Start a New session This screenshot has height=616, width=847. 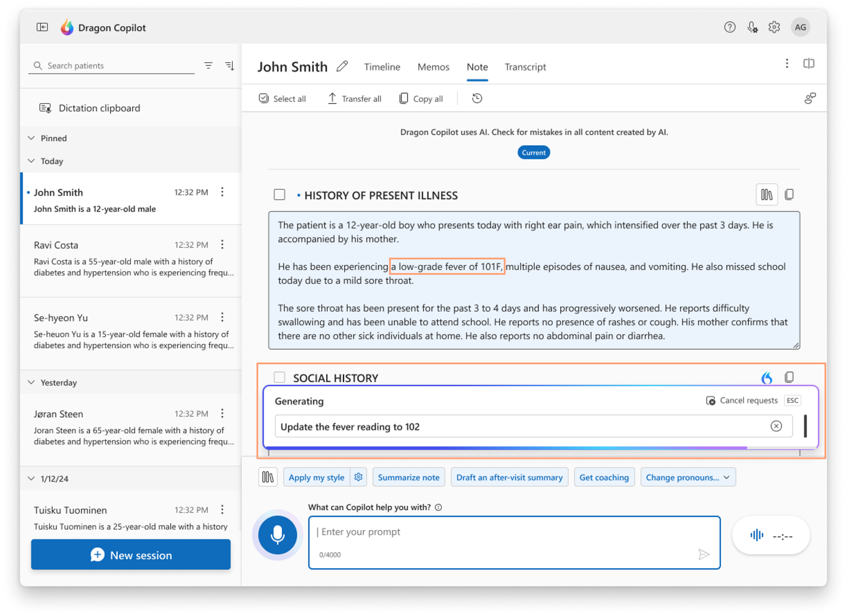pos(131,555)
